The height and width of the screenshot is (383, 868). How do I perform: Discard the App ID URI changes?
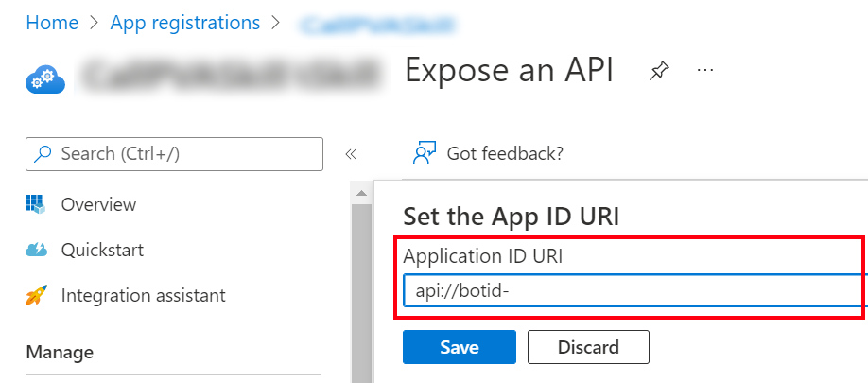[588, 347]
